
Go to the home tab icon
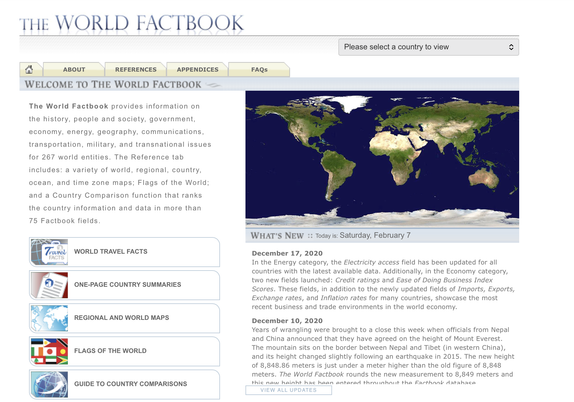29,69
